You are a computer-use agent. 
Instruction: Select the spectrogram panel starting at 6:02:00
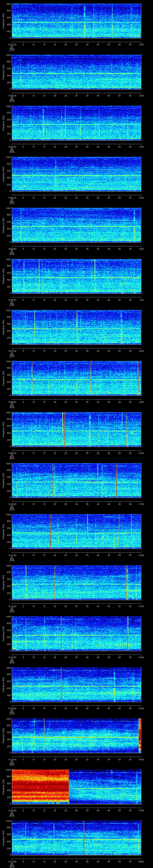tap(76, 72)
